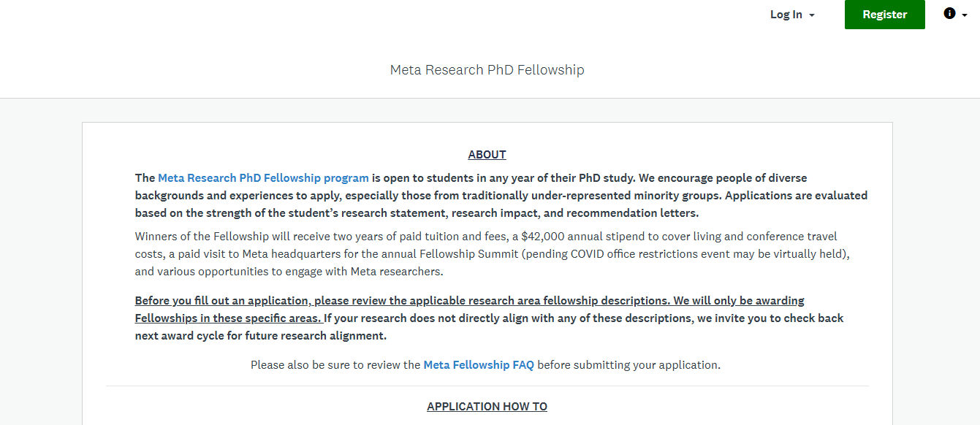Click the green Register button
The image size is (980, 425).
pyautogui.click(x=884, y=14)
